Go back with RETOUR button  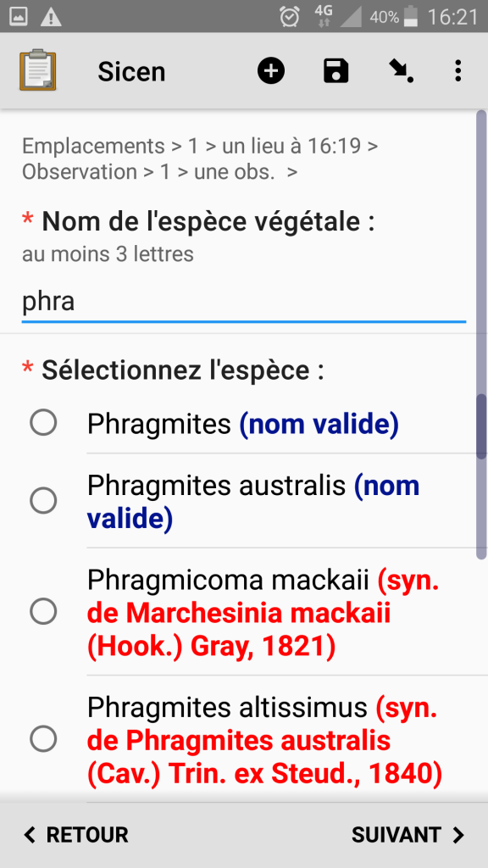click(76, 835)
